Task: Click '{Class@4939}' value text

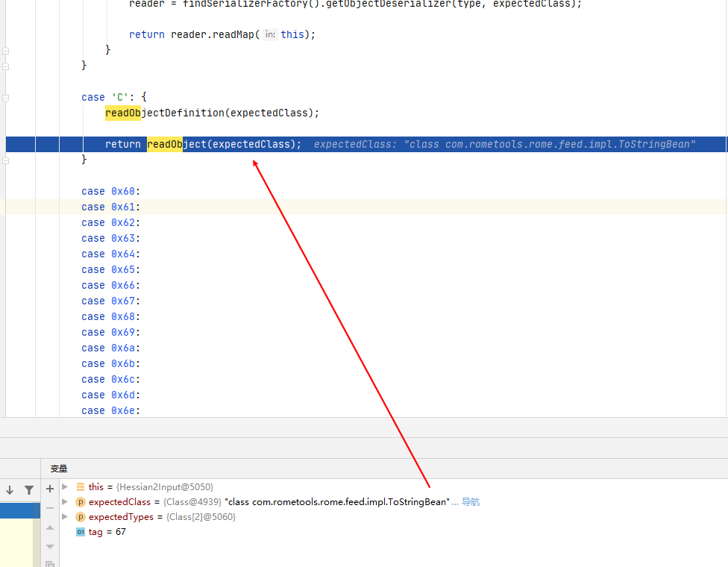Action: click(192, 502)
